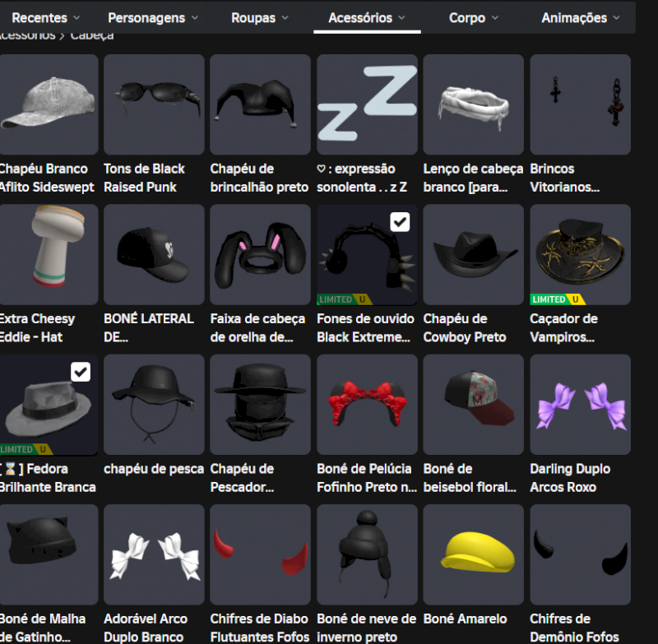Uncheck the Fedora Brilhante Branca checkmark
658x644 pixels.
[81, 372]
